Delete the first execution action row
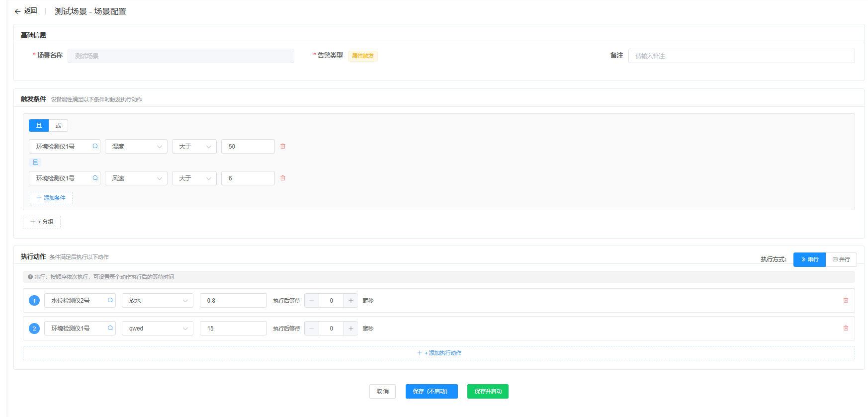The image size is (868, 417). 846,300
